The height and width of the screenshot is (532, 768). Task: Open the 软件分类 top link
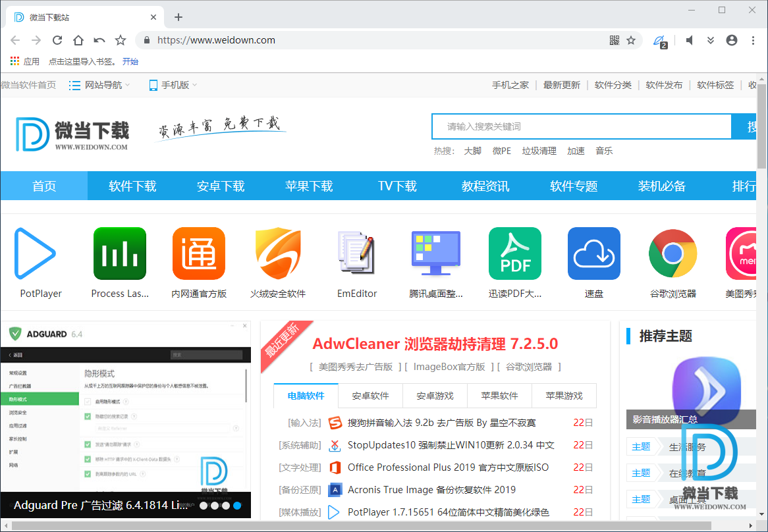(613, 85)
